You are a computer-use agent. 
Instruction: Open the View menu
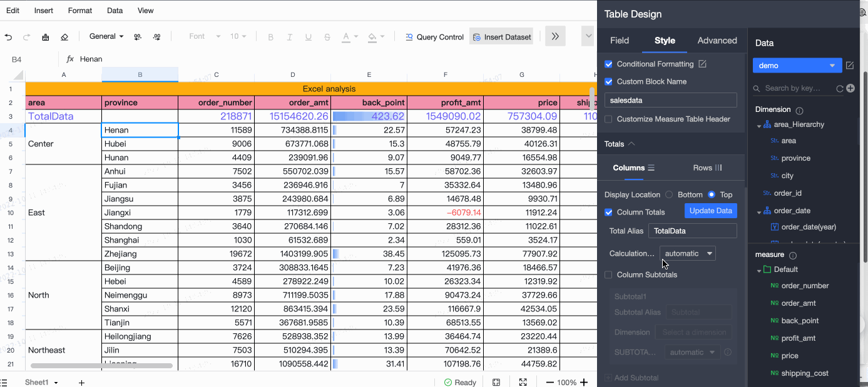tap(146, 11)
